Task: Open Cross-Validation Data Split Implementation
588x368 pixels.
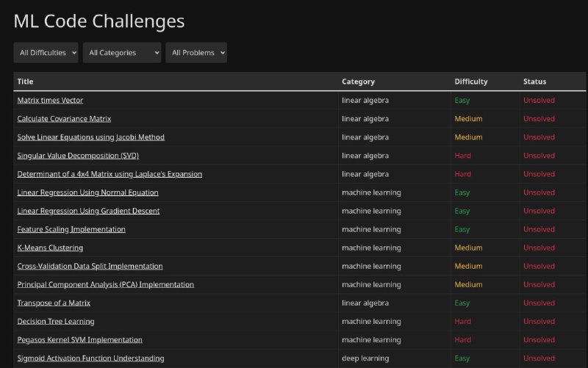Action: pos(90,266)
